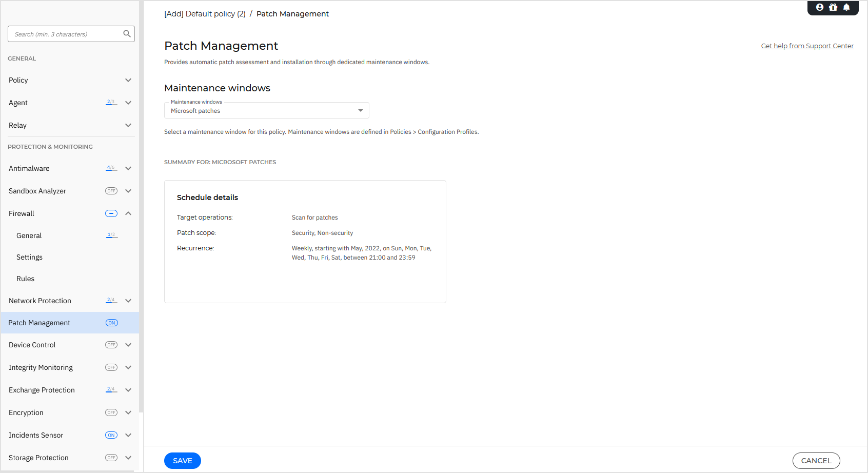This screenshot has width=868, height=473.
Task: Open the Settings item under Firewall
Action: click(29, 257)
